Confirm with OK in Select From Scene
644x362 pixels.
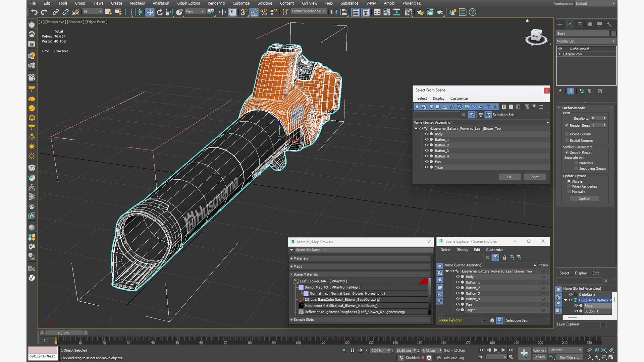click(x=509, y=177)
